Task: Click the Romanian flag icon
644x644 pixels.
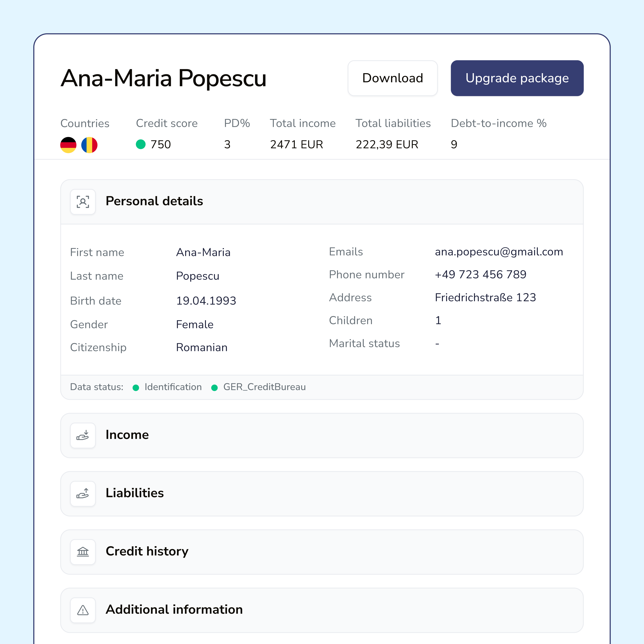Action: tap(89, 145)
